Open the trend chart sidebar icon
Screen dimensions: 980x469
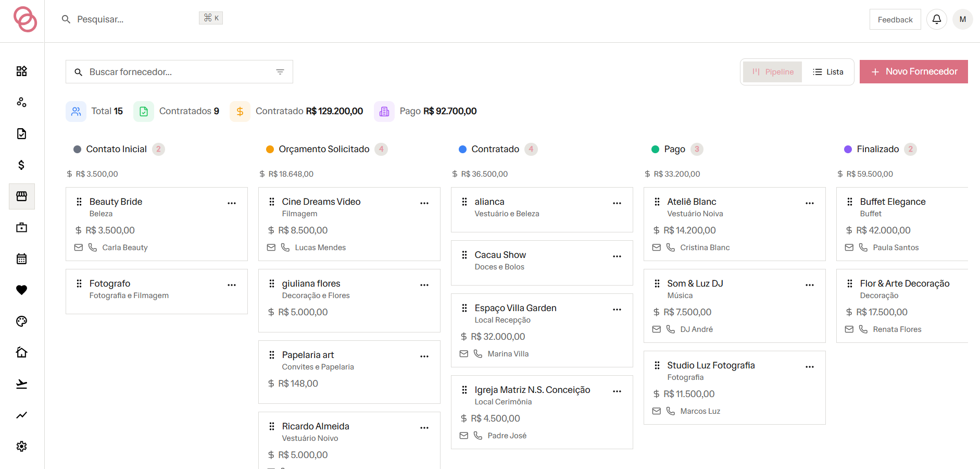(x=21, y=415)
